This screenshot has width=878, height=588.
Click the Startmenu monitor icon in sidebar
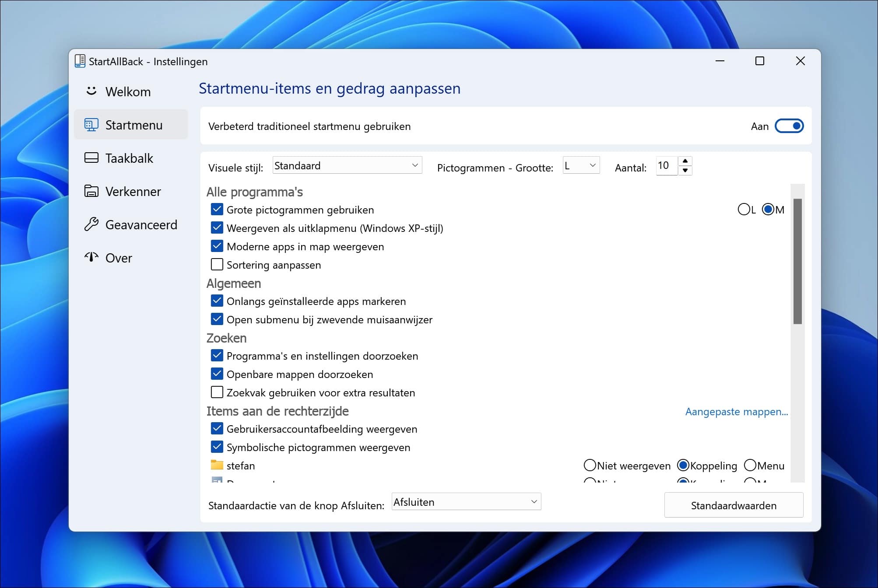click(x=91, y=125)
